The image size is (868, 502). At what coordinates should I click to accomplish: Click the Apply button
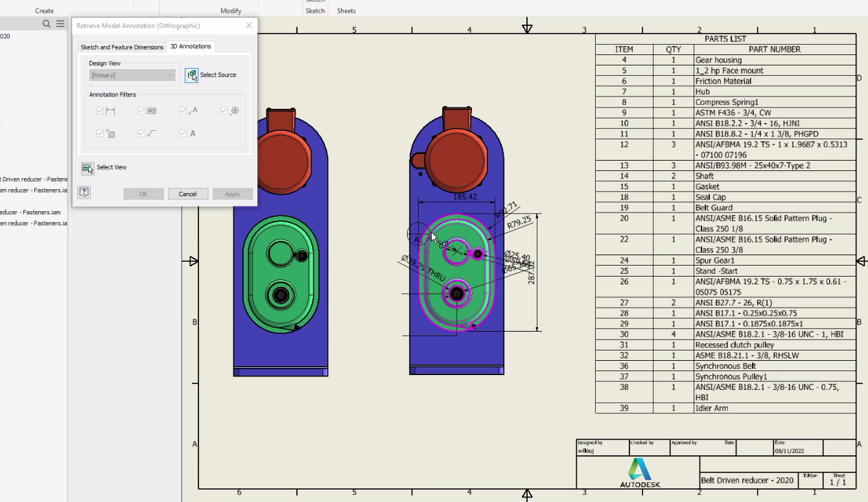(x=233, y=194)
